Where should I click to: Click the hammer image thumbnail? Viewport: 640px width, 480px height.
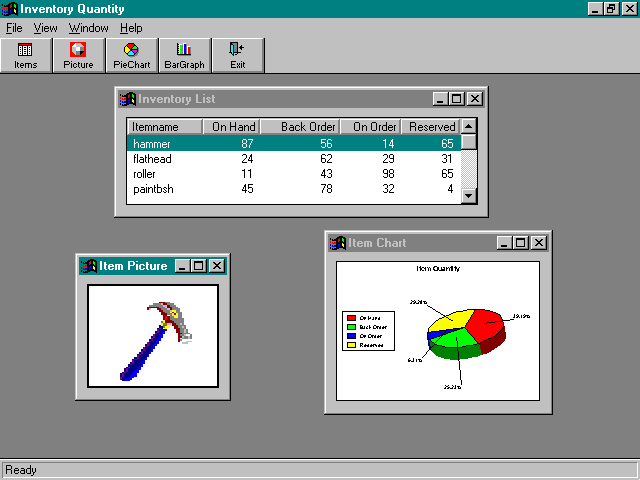tap(153, 336)
